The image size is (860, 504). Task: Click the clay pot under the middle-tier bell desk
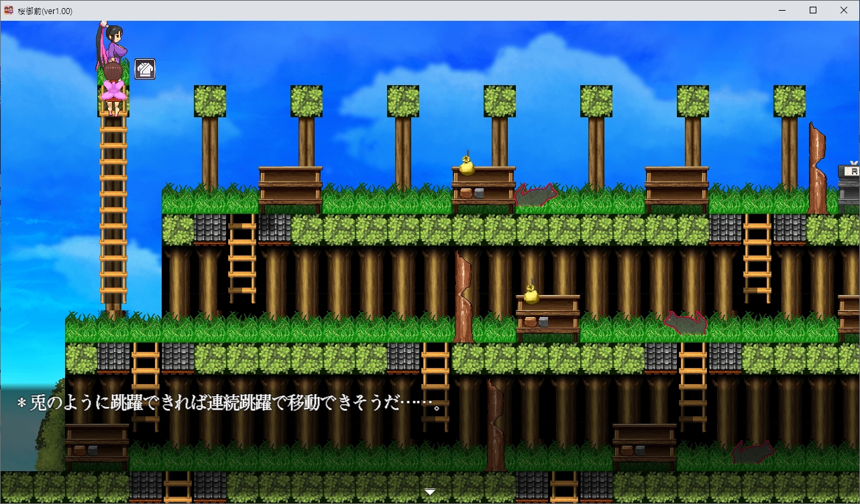pyautogui.click(x=531, y=322)
